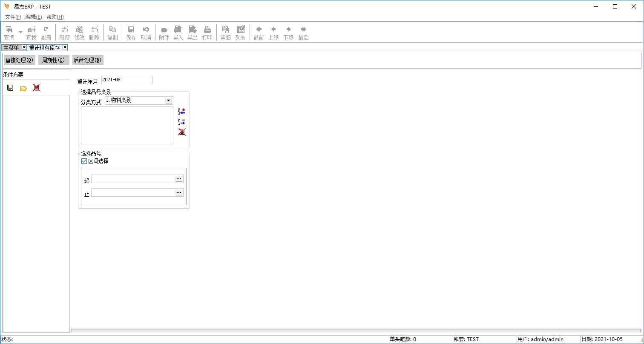Click the 后台处理 button
The image size is (644, 344).
point(88,60)
